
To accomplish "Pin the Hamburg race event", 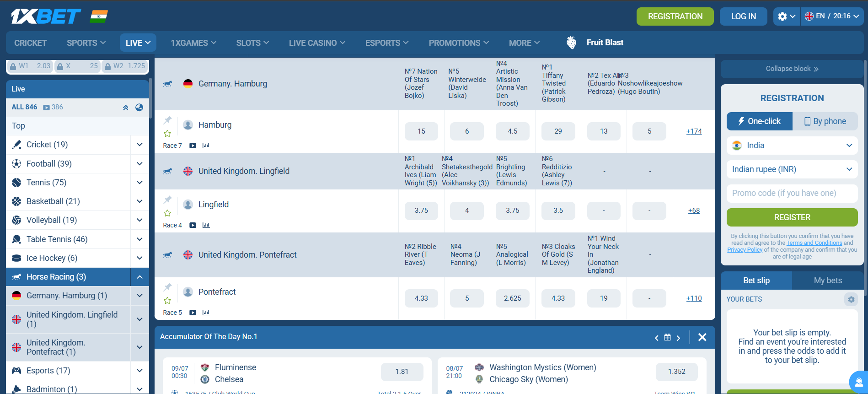I will tap(167, 120).
